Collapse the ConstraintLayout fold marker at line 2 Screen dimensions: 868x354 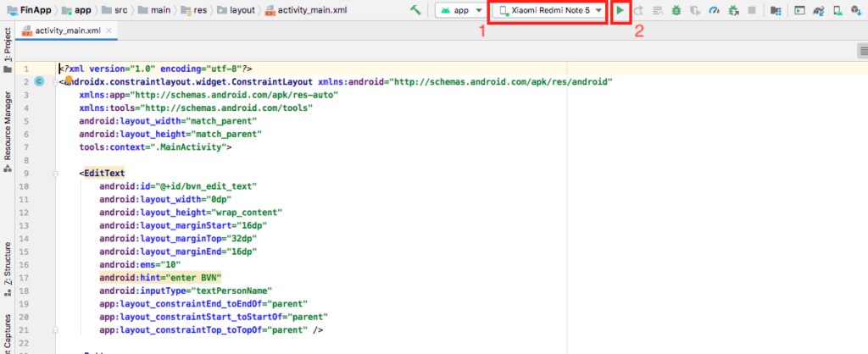[x=55, y=82]
